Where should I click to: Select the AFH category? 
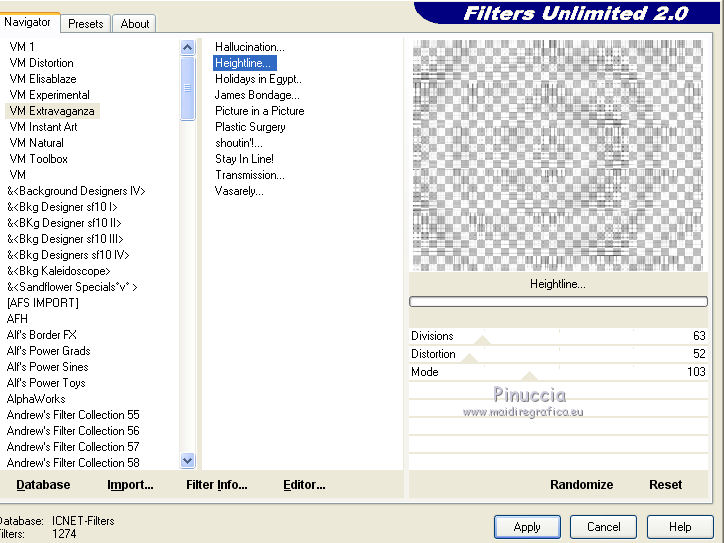[18, 319]
